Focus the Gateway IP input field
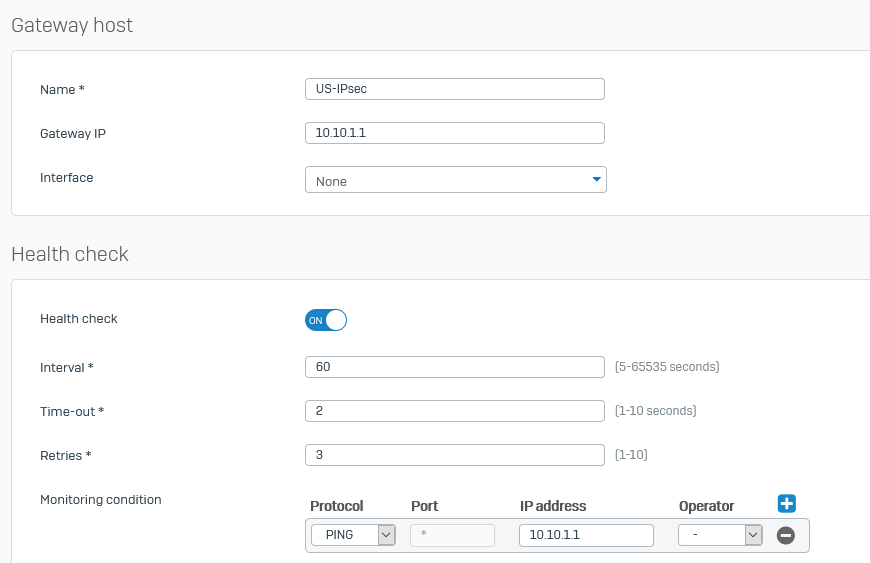The height and width of the screenshot is (563, 870). [x=454, y=133]
